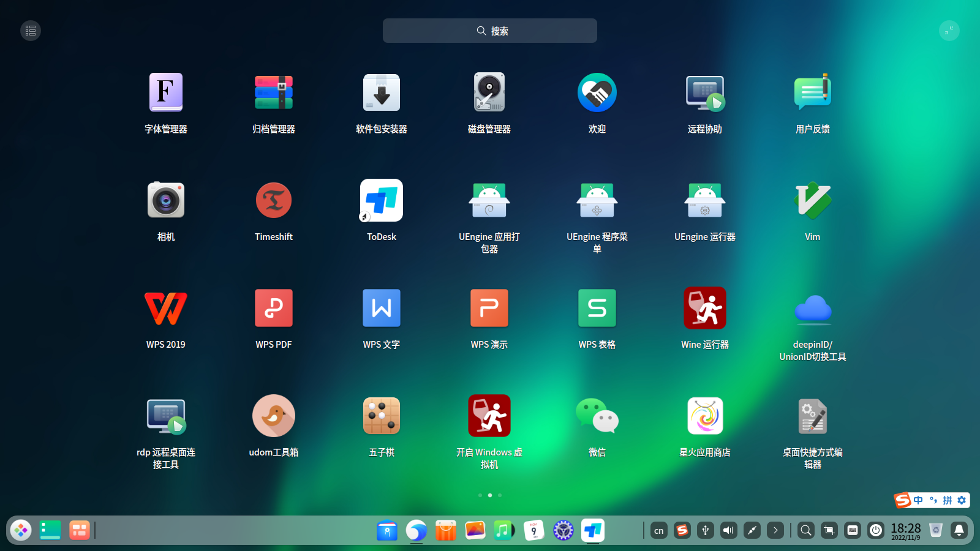The image size is (980, 551).
Task: Launch the Camera (相机) app
Action: (x=166, y=200)
